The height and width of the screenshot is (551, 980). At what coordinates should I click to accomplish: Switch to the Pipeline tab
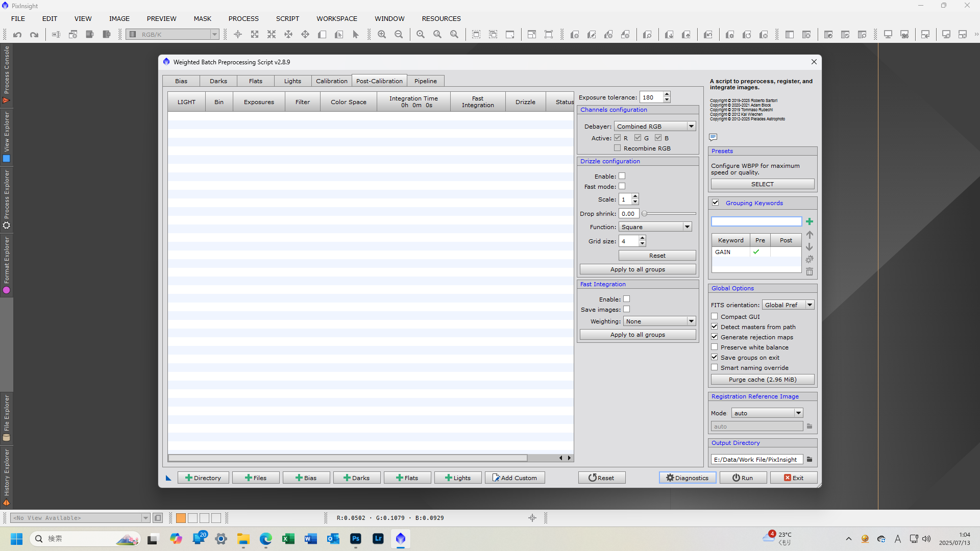426,81
